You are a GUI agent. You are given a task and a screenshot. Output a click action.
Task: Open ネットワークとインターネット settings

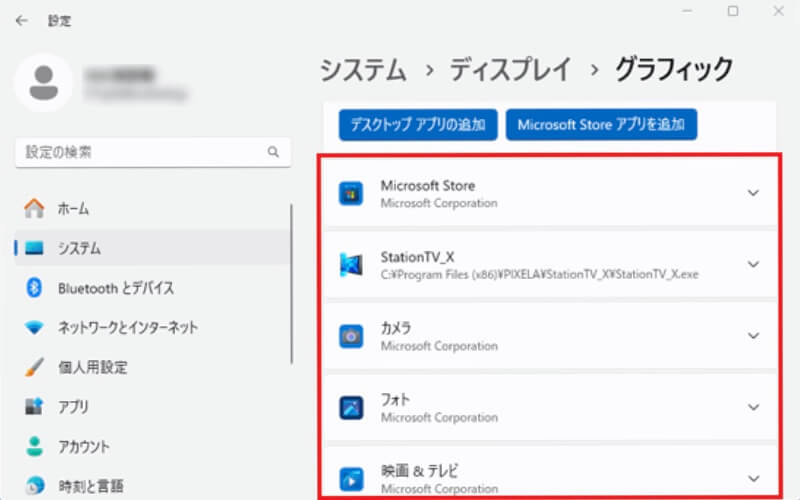pos(152,327)
